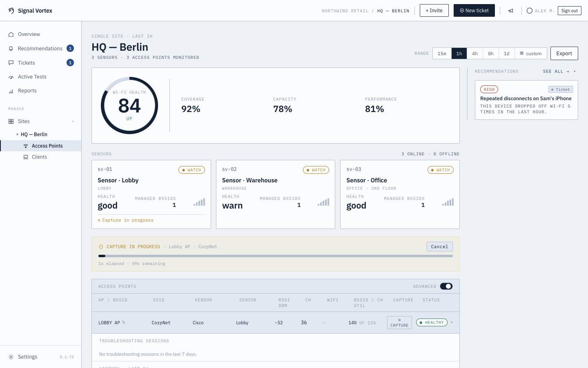Click the Clients laptop icon
This screenshot has height=368, width=588.
tap(26, 157)
